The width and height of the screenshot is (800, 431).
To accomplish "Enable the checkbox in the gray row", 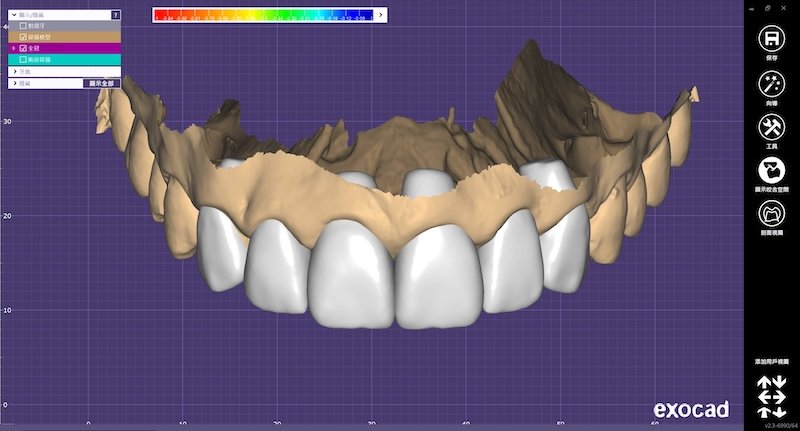I will (23, 26).
